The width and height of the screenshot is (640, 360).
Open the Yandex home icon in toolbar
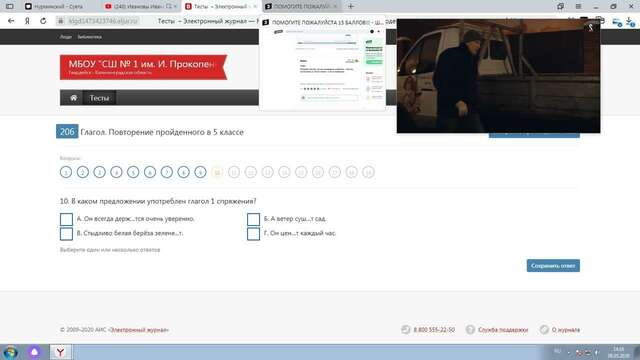pyautogui.click(x=27, y=21)
